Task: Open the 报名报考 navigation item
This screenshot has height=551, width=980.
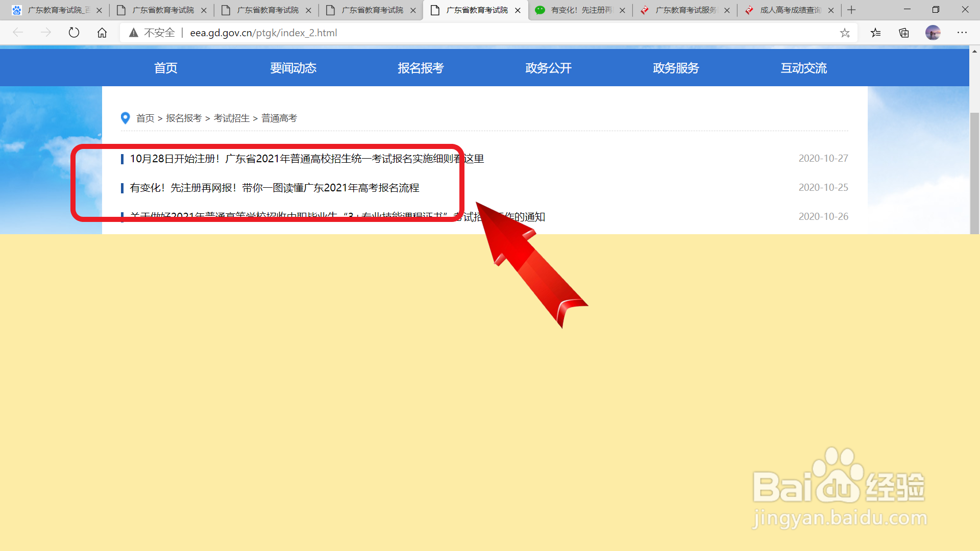Action: click(x=421, y=68)
